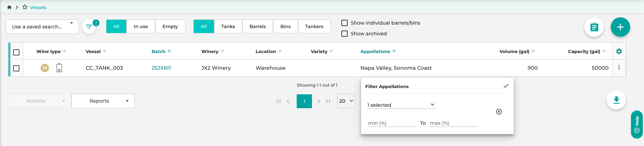This screenshot has width=644, height=146.
Task: Click the W wine type badge
Action: click(45, 68)
